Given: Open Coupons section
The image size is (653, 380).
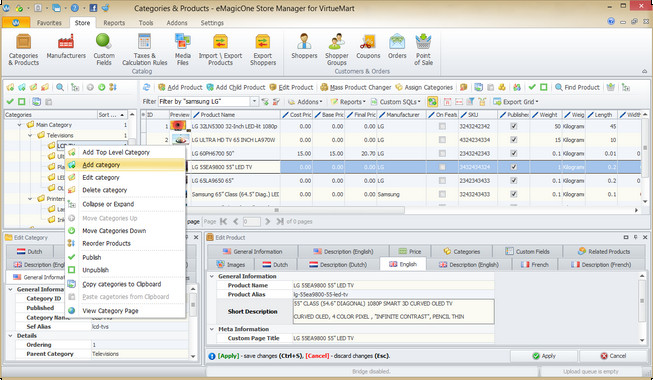Looking at the screenshot, I should click(368, 46).
